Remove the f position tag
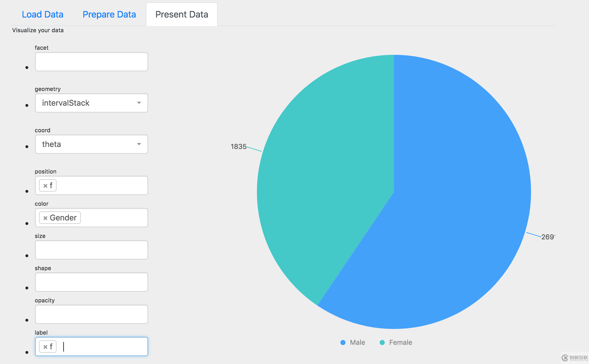The width and height of the screenshot is (589, 364). [x=46, y=185]
